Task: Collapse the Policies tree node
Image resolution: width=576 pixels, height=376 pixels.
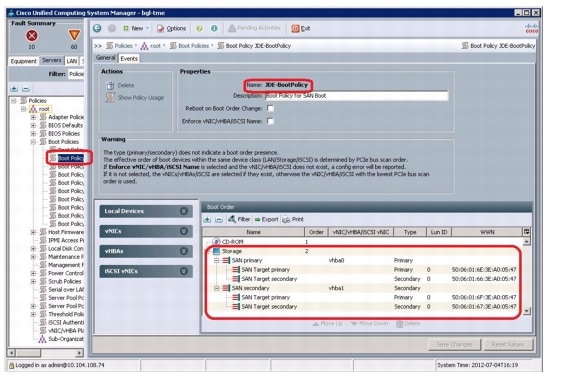Action: click(x=14, y=101)
